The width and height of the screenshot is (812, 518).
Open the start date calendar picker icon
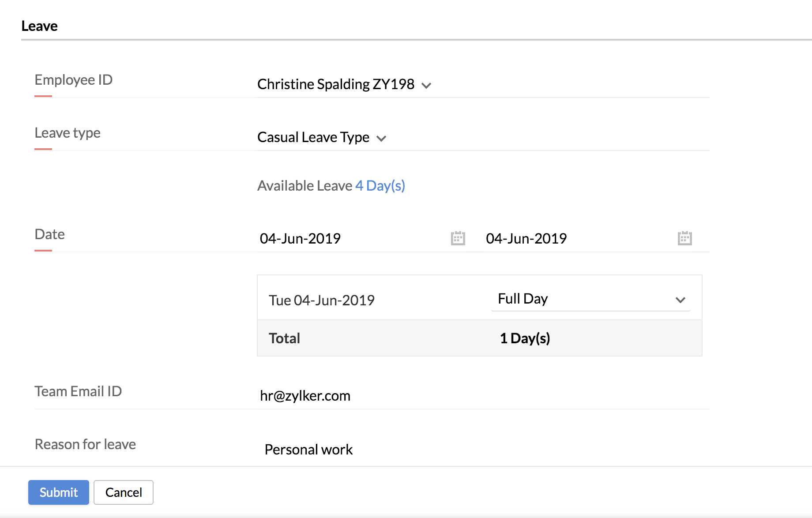click(x=458, y=238)
